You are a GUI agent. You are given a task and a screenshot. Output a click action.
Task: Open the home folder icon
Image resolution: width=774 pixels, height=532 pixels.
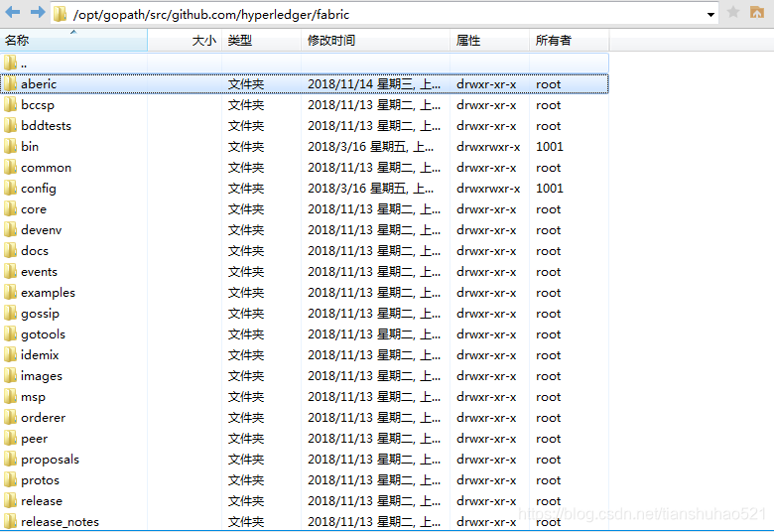click(757, 12)
